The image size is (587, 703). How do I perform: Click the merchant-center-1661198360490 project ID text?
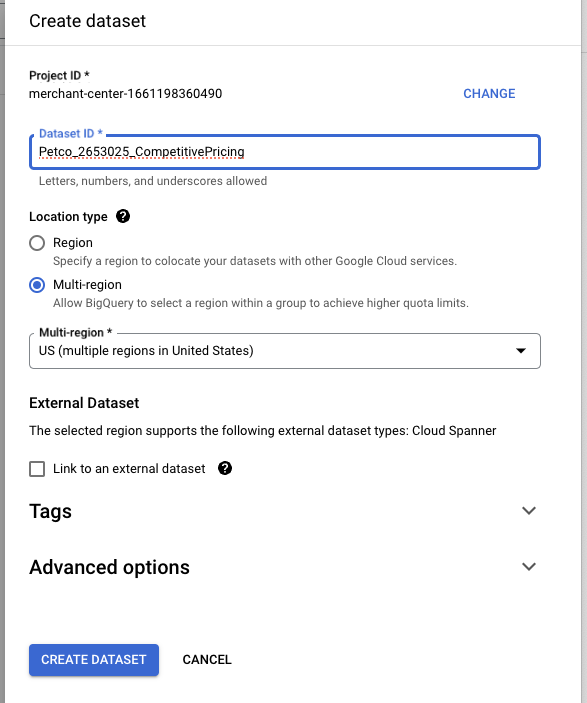(126, 94)
